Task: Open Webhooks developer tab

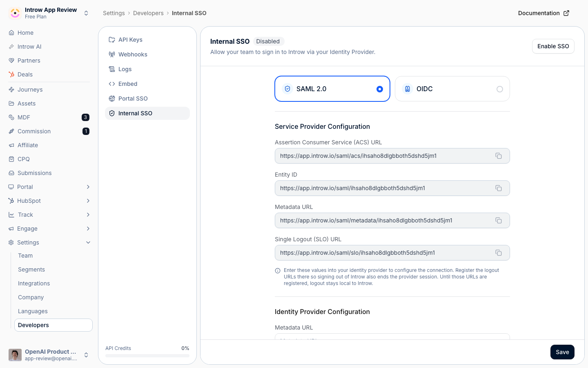Action: (147, 54)
